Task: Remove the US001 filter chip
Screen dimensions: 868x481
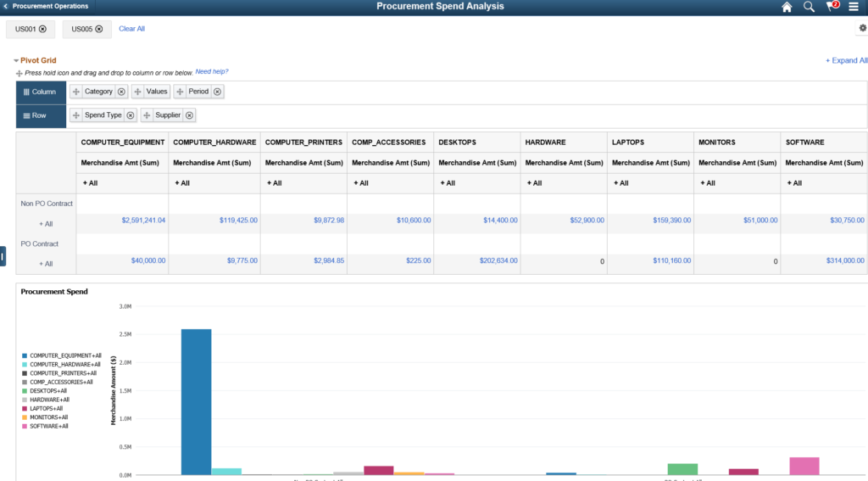Action: 42,29
